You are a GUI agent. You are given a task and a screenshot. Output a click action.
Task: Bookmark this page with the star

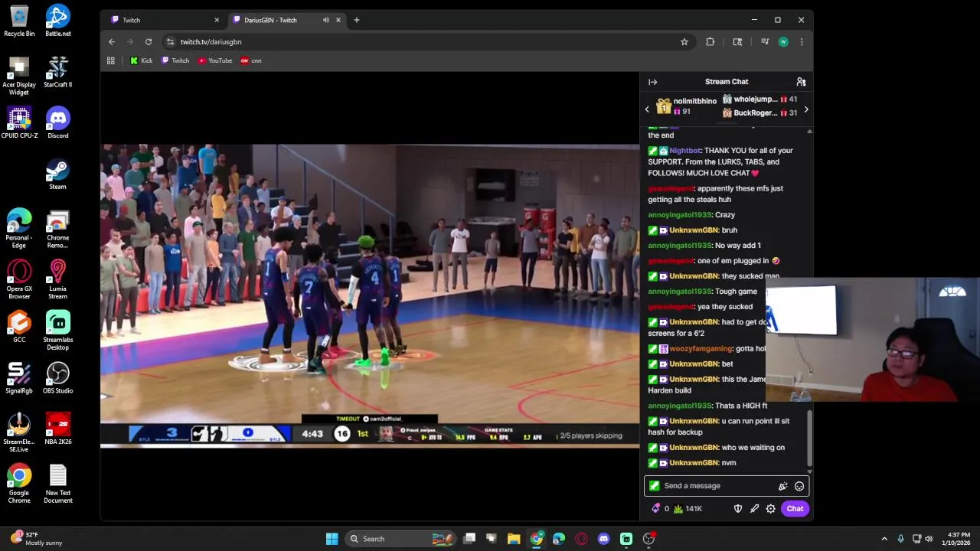[684, 42]
